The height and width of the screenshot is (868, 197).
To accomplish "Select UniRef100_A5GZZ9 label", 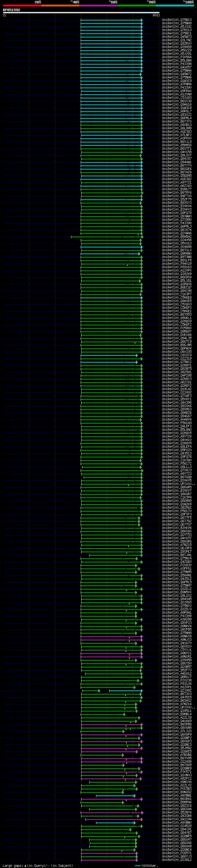I will [x=177, y=50].
